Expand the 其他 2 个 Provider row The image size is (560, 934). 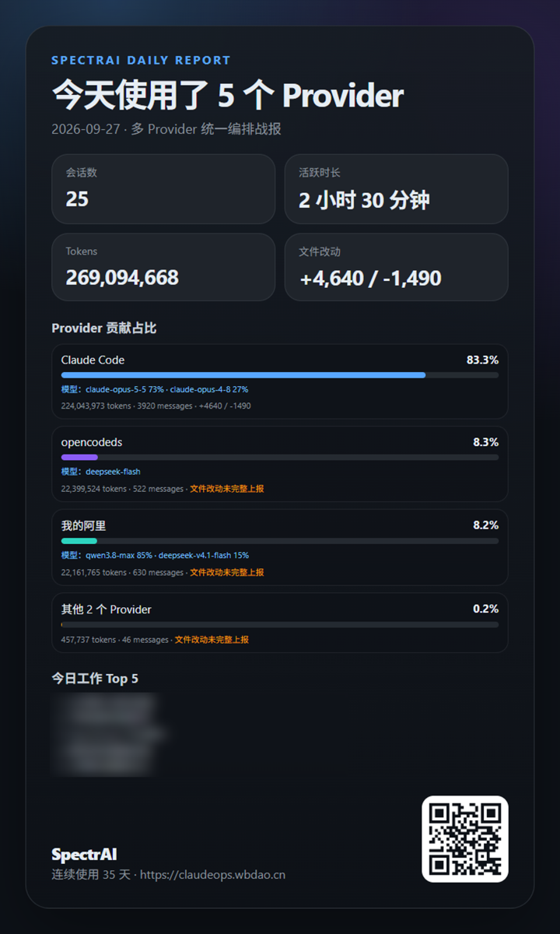tap(280, 623)
